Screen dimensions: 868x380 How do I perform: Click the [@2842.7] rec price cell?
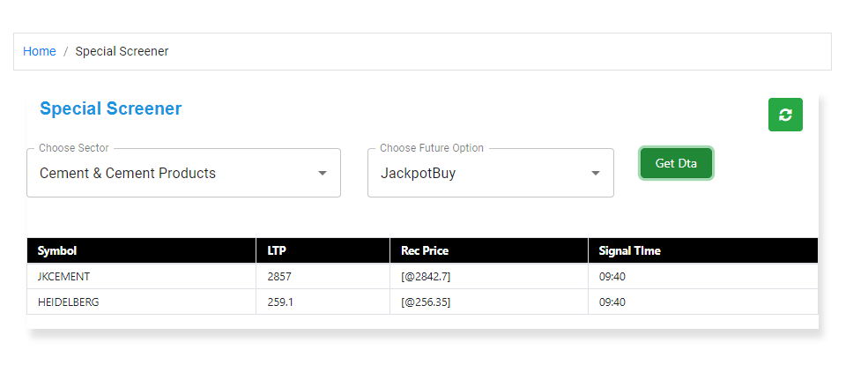(x=489, y=277)
